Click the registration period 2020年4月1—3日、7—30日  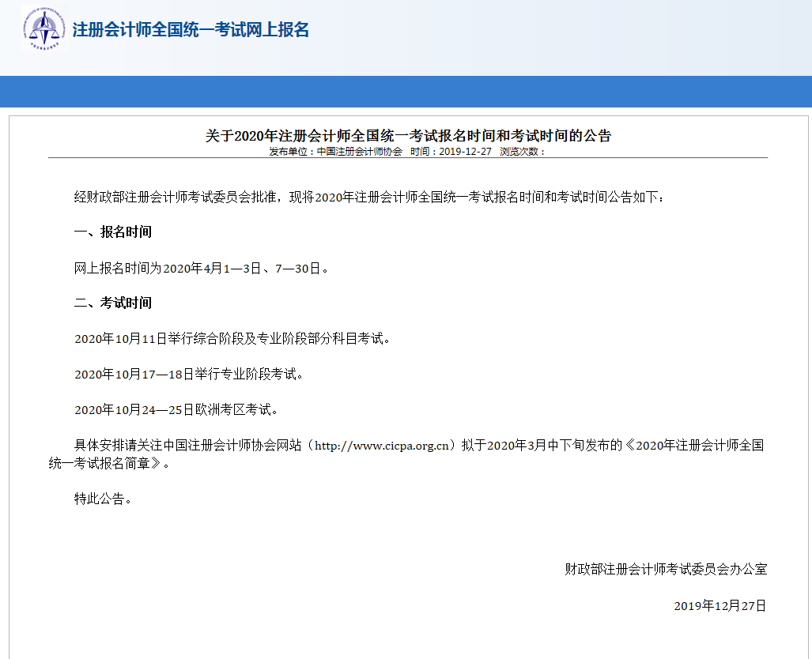pyautogui.click(x=199, y=267)
